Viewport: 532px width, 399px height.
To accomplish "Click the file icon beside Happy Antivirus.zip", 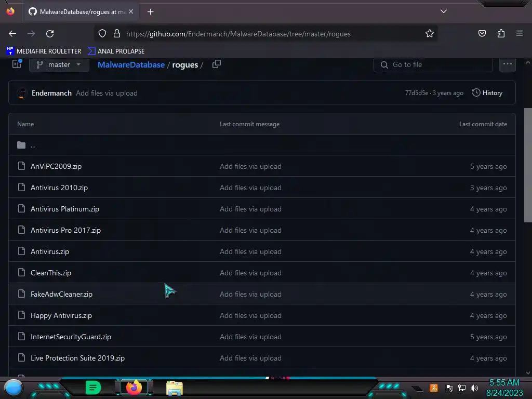I will tap(21, 315).
